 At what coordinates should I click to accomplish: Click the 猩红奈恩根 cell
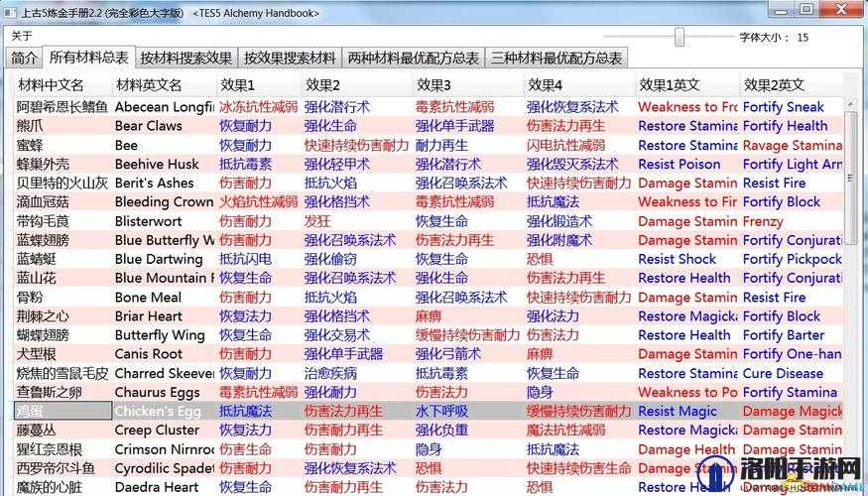coord(50,449)
